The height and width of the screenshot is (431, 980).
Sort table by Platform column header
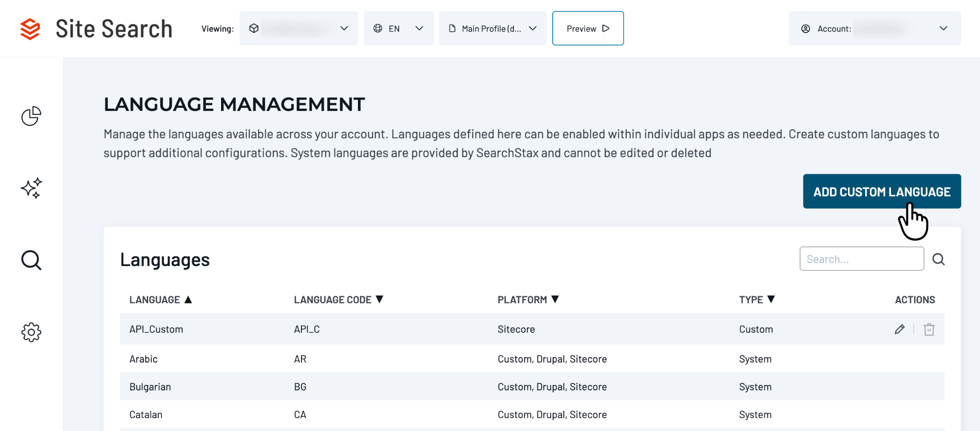(x=528, y=300)
